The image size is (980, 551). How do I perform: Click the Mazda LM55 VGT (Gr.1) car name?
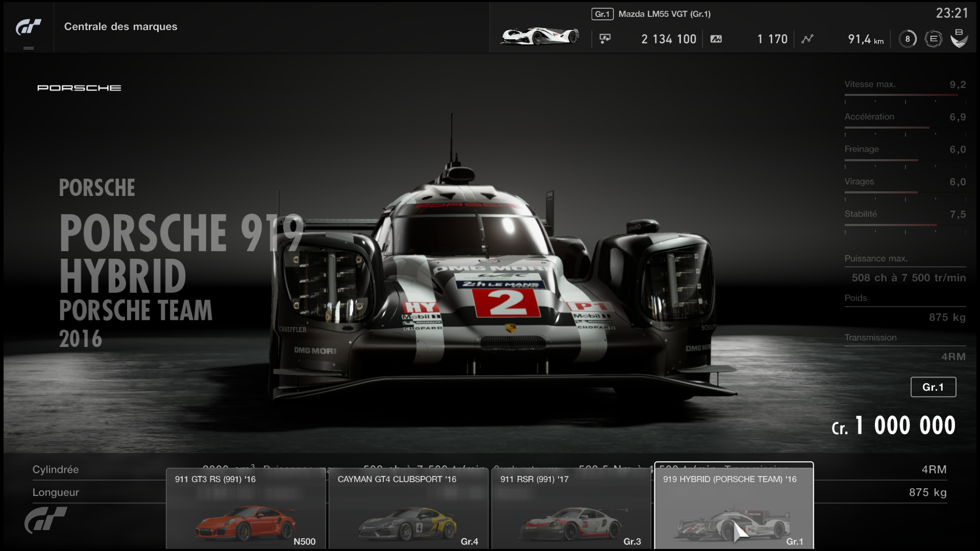[x=664, y=14]
